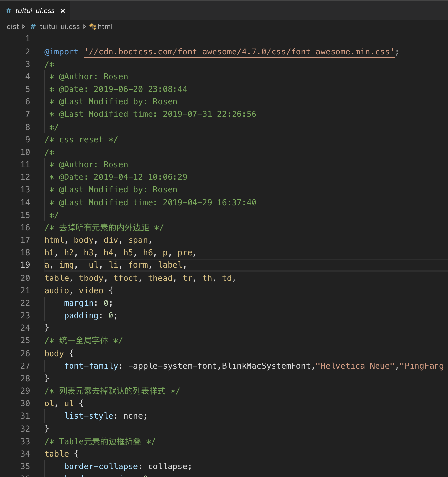Screen dimensions: 448x477
Task: Follow the font-awesome CDN URL on line 2
Action: [239, 52]
